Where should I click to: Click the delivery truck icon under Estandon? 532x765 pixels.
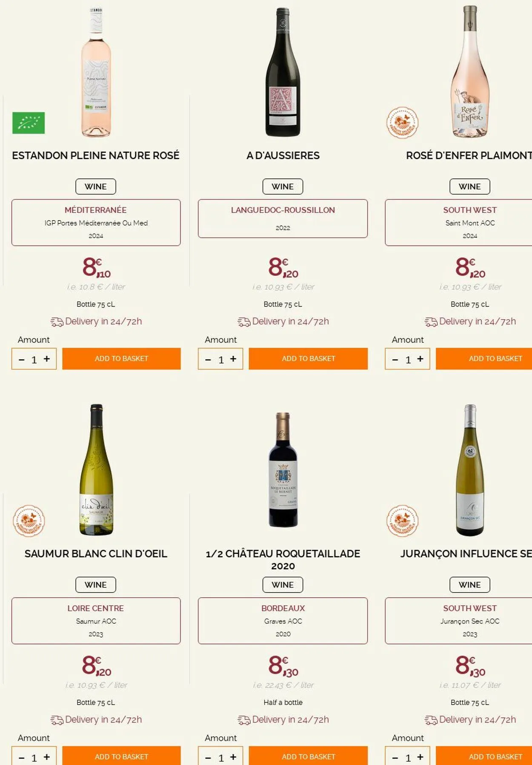coord(57,322)
